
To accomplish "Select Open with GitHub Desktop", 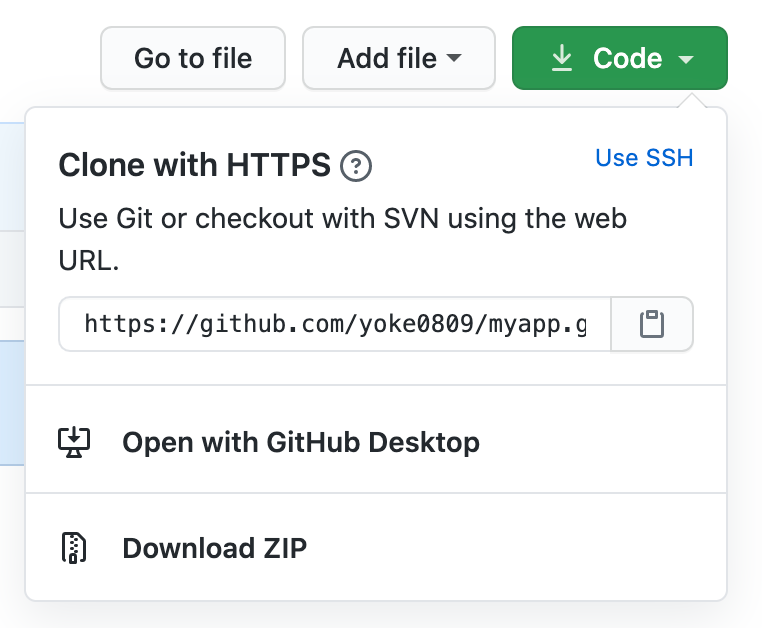I will 376,442.
